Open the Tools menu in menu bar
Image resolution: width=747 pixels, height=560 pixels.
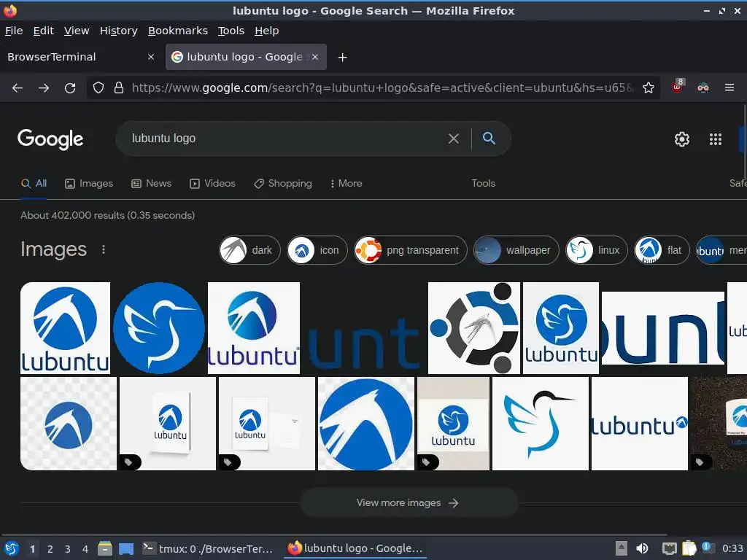pyautogui.click(x=231, y=31)
